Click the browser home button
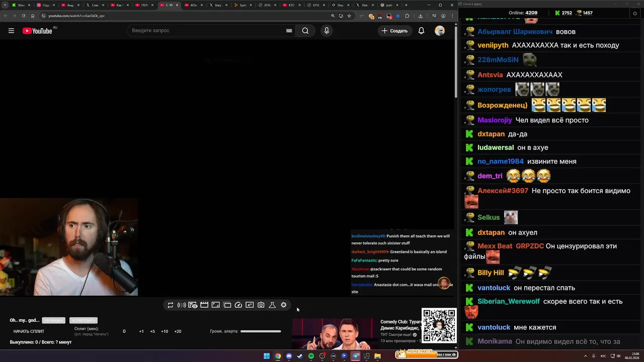Image resolution: width=644 pixels, height=362 pixels. 33,16
